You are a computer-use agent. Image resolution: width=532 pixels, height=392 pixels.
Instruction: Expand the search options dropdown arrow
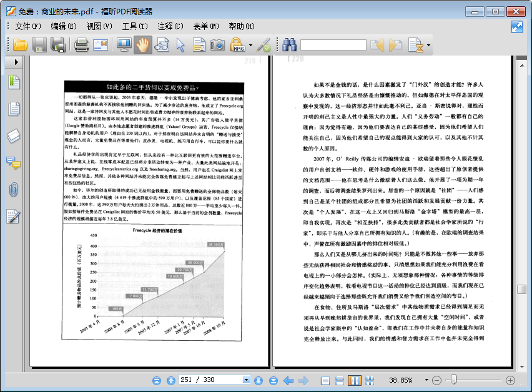(x=428, y=45)
